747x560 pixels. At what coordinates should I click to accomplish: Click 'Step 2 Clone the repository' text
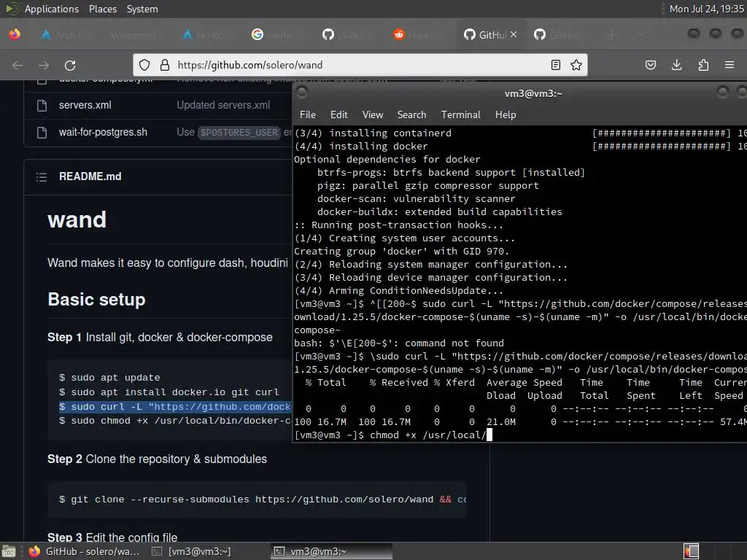(158, 459)
